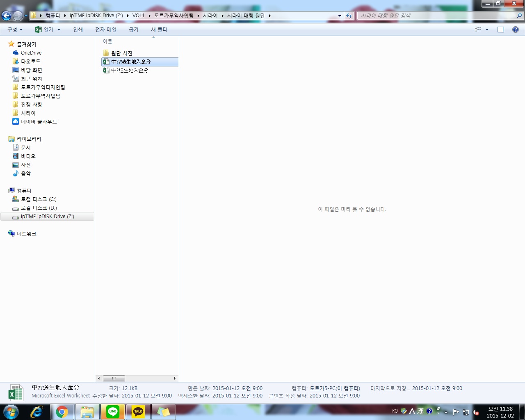
Task: Change the view using the view icon
Action: (478, 30)
